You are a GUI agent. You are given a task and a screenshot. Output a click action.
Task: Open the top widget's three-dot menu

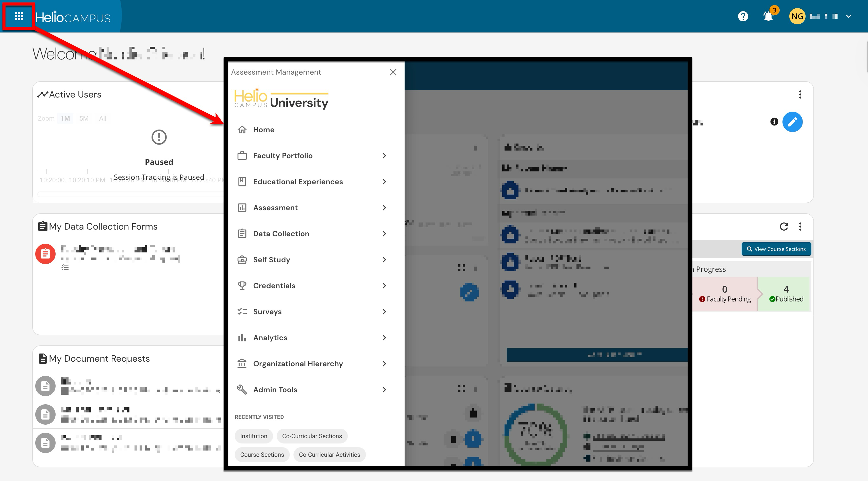(x=800, y=94)
